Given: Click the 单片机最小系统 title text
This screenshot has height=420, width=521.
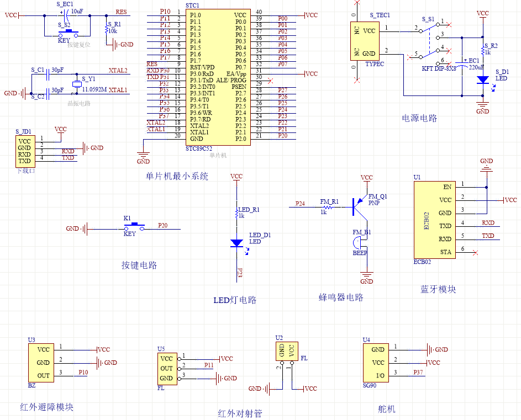Looking at the screenshot, I should (x=177, y=176).
